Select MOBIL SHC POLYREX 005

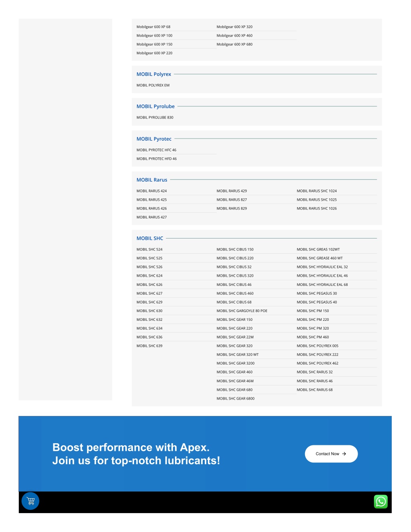pos(317,346)
